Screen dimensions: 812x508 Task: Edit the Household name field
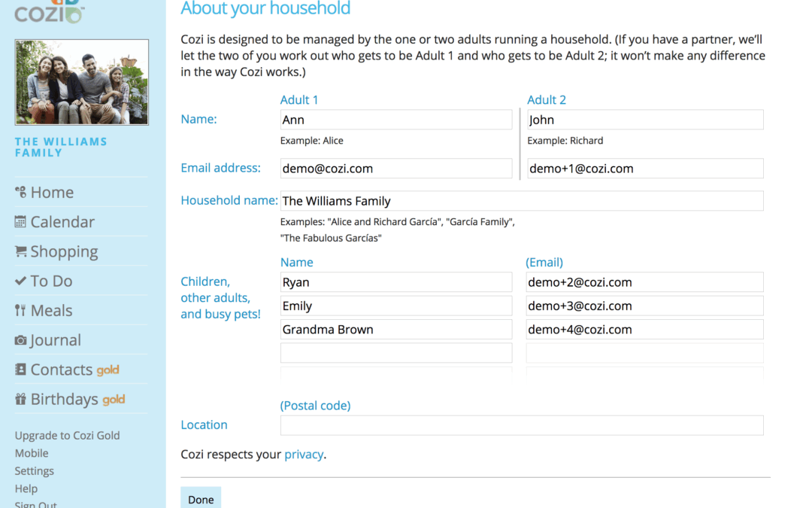[522, 201]
